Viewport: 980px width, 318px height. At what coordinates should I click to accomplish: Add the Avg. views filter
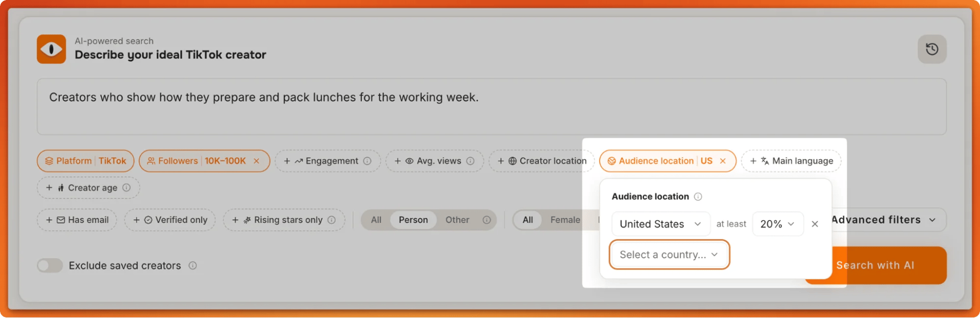point(434,161)
